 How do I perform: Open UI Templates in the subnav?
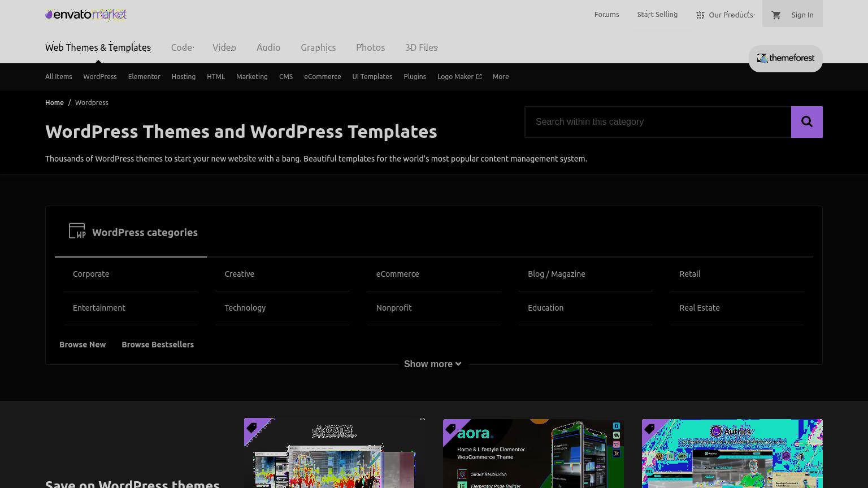pyautogui.click(x=372, y=77)
